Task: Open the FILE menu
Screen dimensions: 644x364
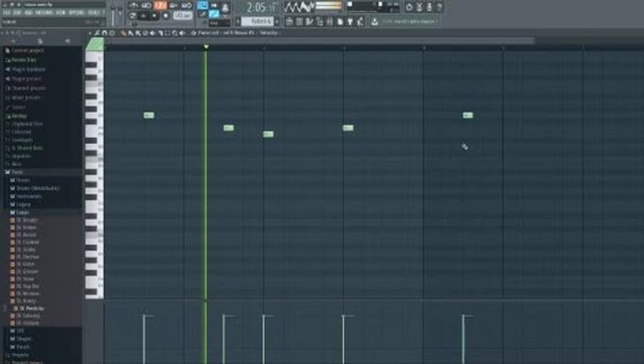Action: pyautogui.click(x=6, y=13)
